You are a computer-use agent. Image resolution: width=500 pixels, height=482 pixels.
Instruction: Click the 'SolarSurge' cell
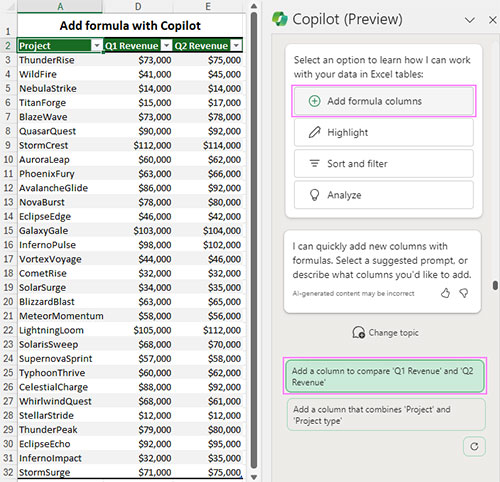tap(60, 287)
